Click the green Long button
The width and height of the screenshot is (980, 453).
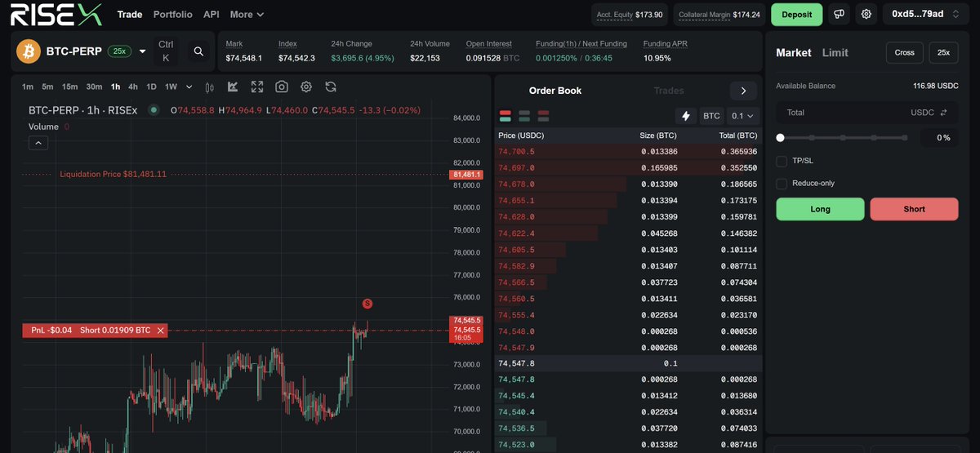pyautogui.click(x=820, y=209)
